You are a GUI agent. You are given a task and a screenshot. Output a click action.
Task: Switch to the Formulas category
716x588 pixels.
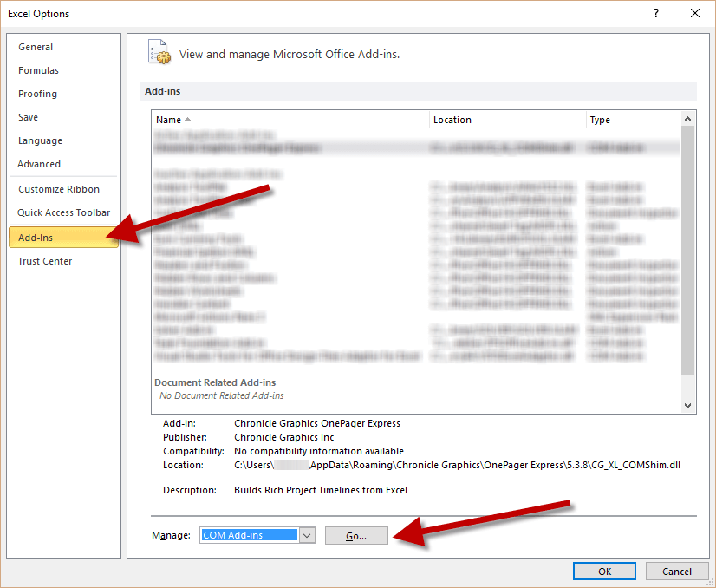pos(37,70)
